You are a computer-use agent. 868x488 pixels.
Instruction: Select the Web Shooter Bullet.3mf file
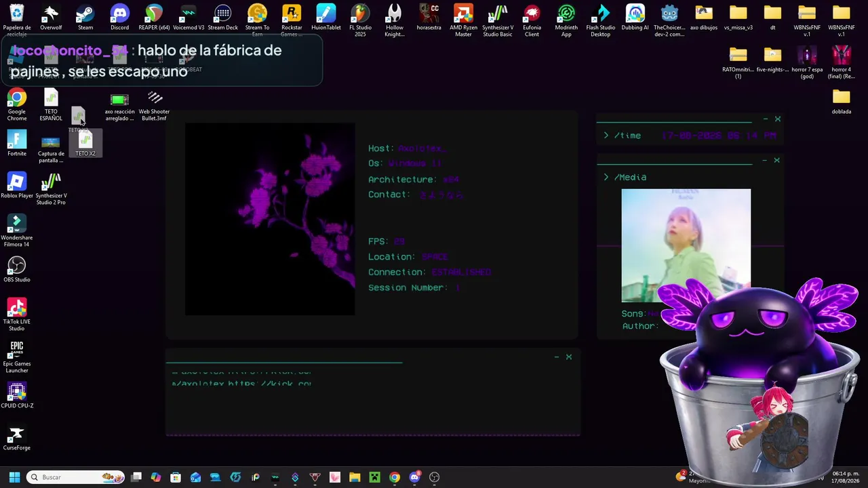click(x=154, y=104)
